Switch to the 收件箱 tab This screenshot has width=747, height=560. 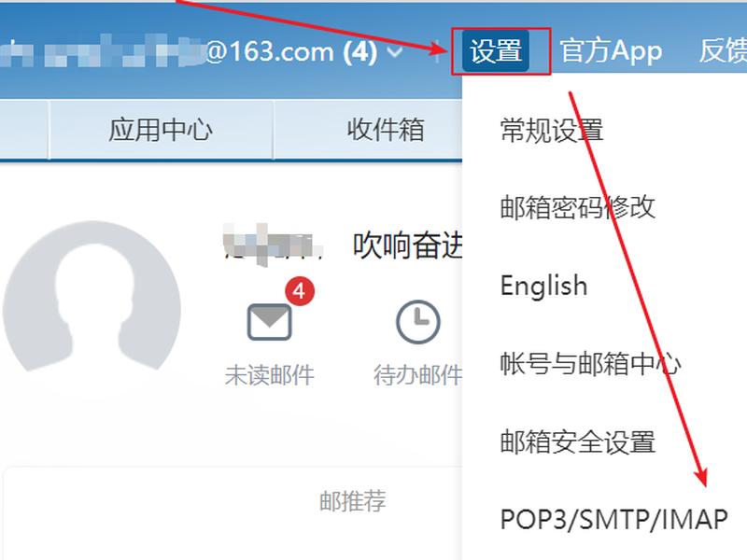[x=385, y=130]
